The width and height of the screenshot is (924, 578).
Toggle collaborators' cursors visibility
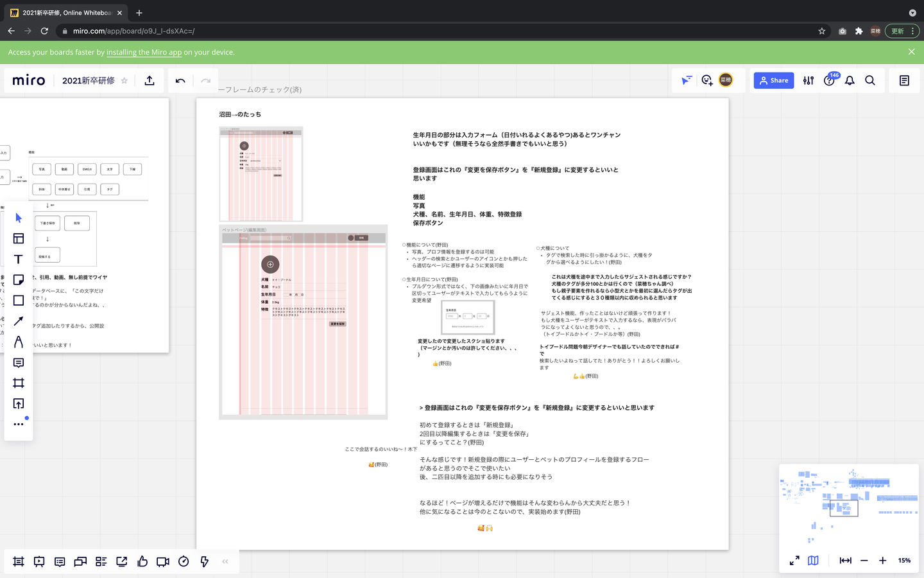[x=687, y=80]
